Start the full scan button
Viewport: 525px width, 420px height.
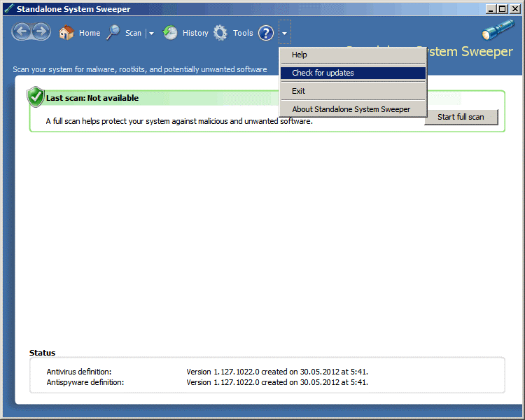[461, 117]
